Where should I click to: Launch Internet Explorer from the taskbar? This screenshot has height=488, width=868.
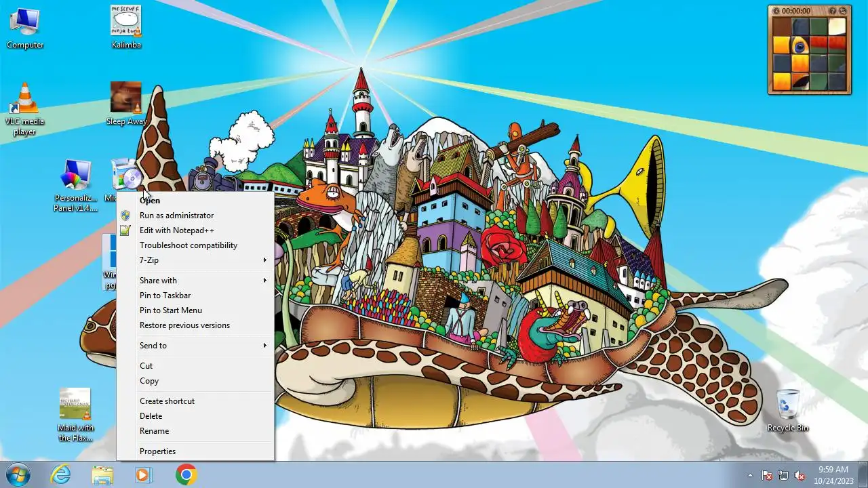click(x=61, y=474)
